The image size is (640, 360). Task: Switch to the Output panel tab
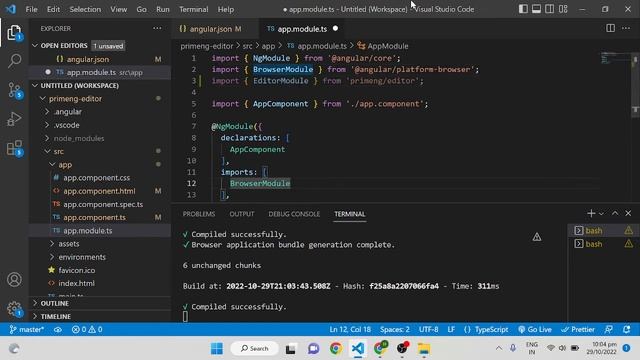(242, 214)
